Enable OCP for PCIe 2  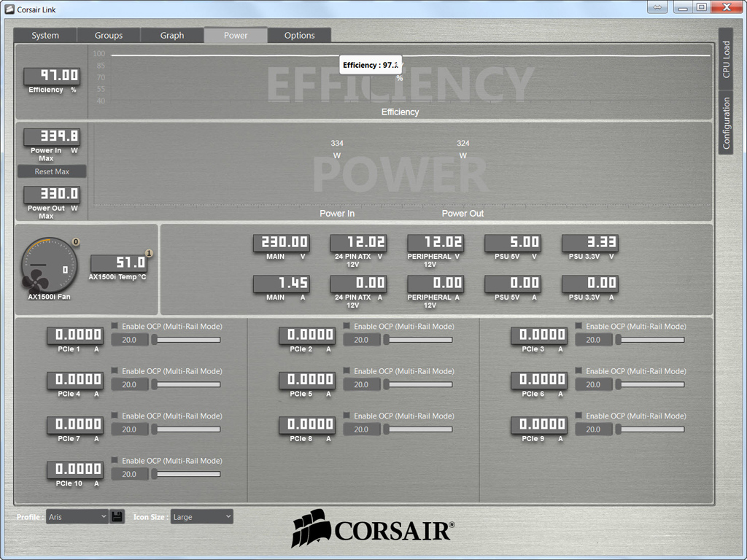click(x=347, y=326)
